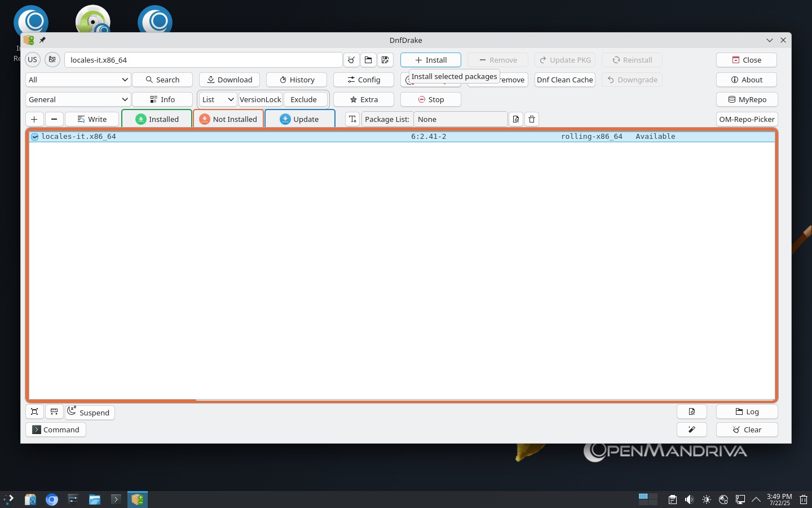Click the package name search input field
The width and height of the screenshot is (812, 508).
(203, 60)
